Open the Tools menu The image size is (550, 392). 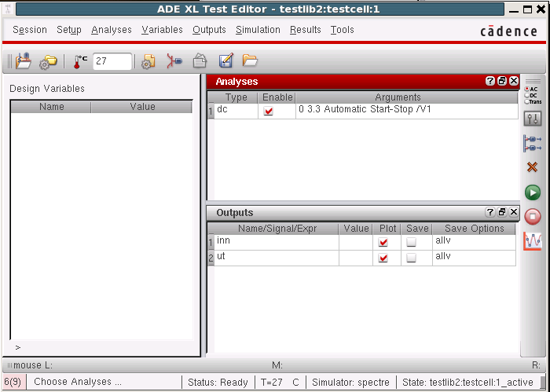(343, 30)
